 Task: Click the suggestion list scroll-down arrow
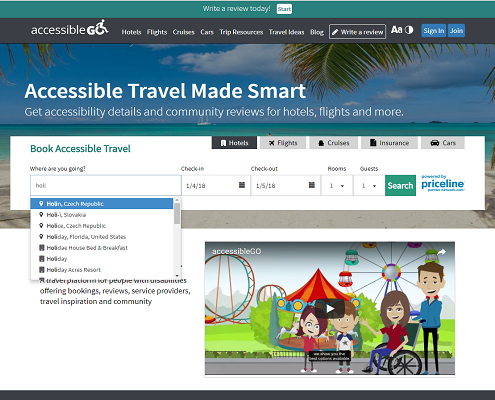tap(177, 276)
